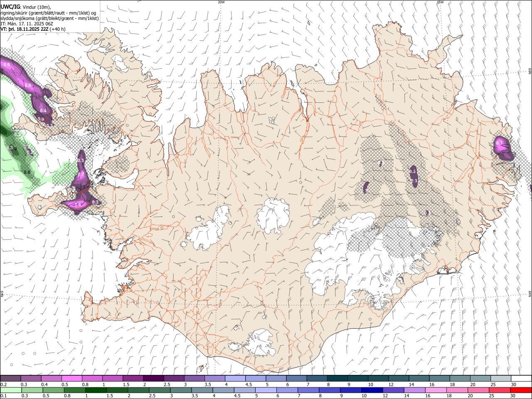Click the "UWC/IG: Vindur (10m)" title text
This screenshot has height=399, width=532.
pyautogui.click(x=25, y=7)
